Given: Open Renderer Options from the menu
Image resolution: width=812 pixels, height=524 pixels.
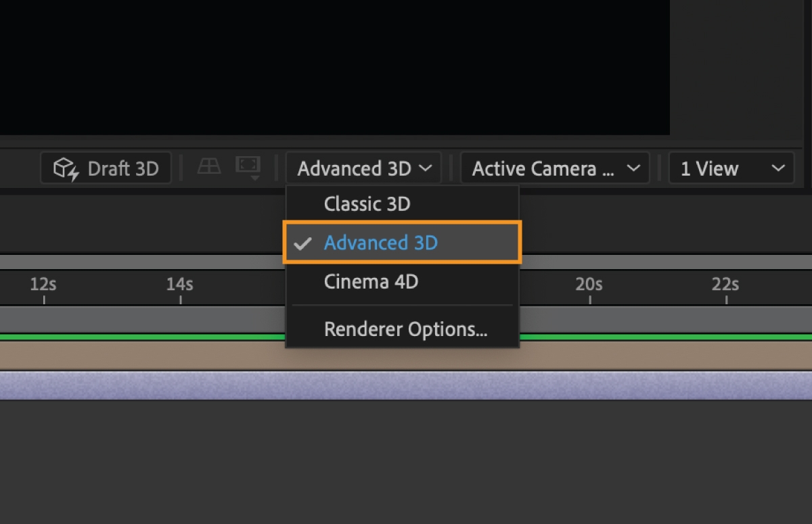Looking at the screenshot, I should [405, 329].
